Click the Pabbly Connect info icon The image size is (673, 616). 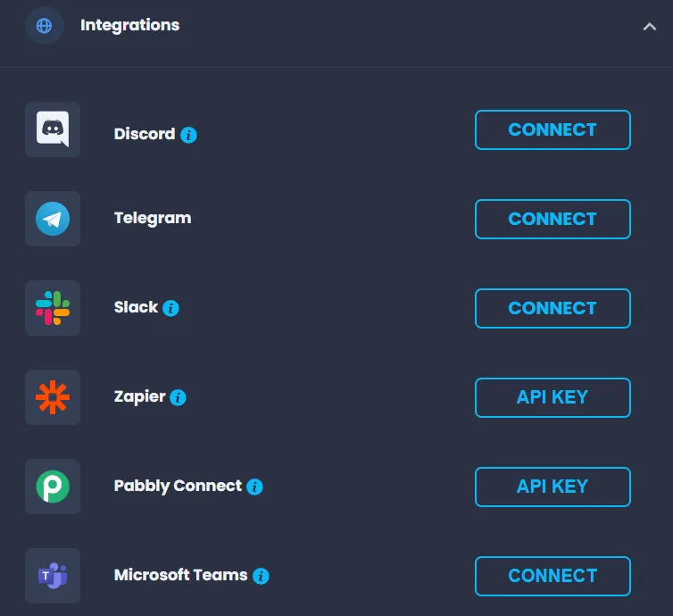pos(255,487)
